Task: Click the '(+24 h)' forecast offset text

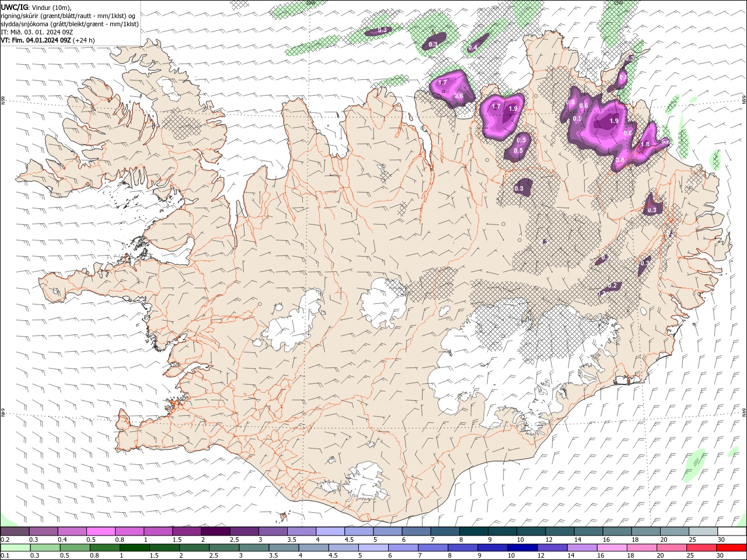Action: click(x=84, y=40)
